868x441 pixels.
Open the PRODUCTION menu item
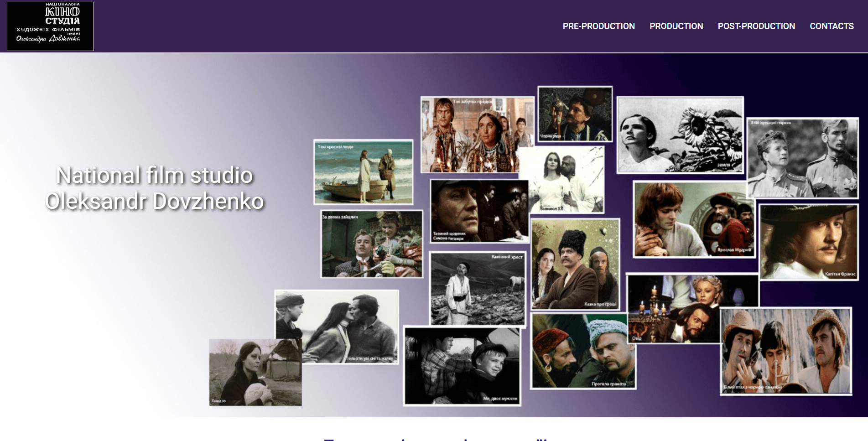(x=676, y=26)
